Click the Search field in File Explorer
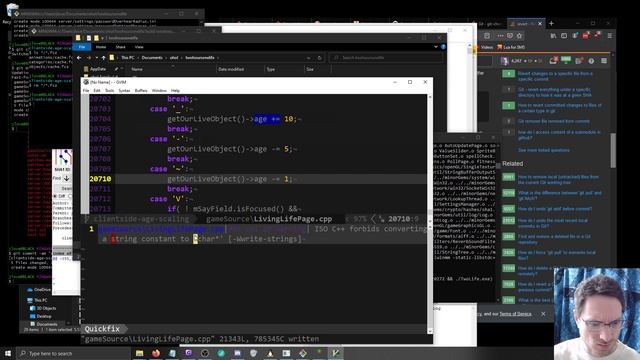 coord(386,58)
